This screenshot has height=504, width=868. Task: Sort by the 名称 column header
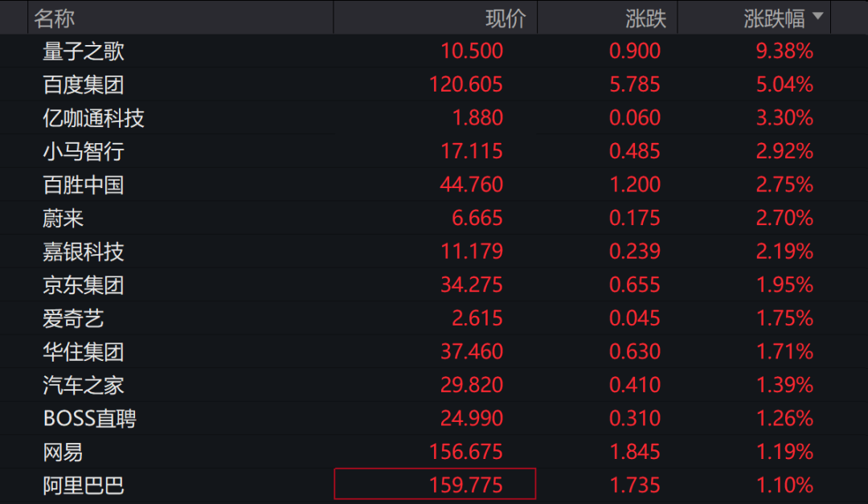(54, 18)
